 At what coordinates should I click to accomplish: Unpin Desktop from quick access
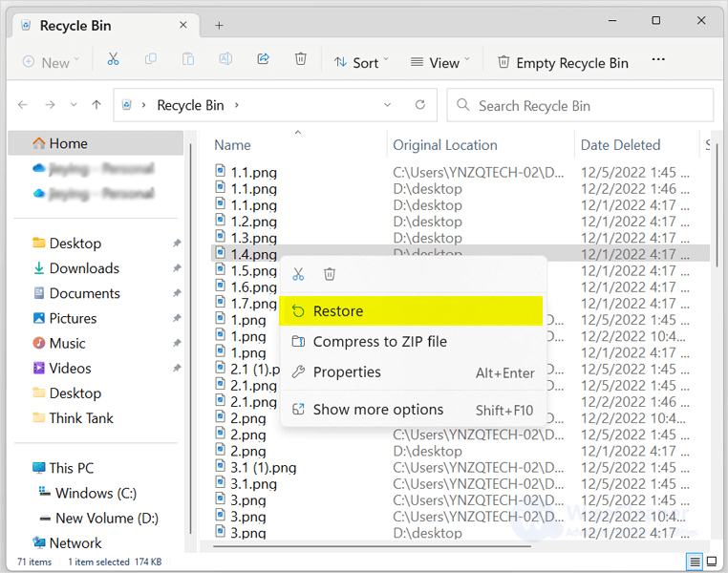pyautogui.click(x=177, y=244)
